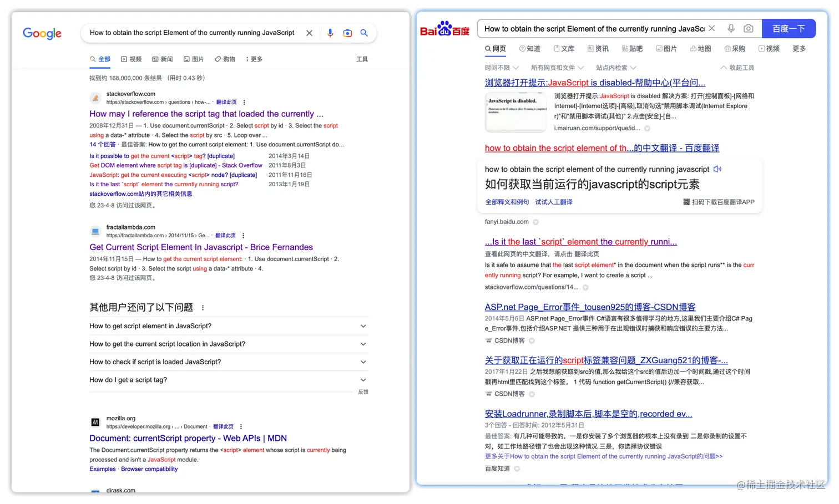
Task: Open the MDN 'Browser compatibility' sublink
Action: 149,469
